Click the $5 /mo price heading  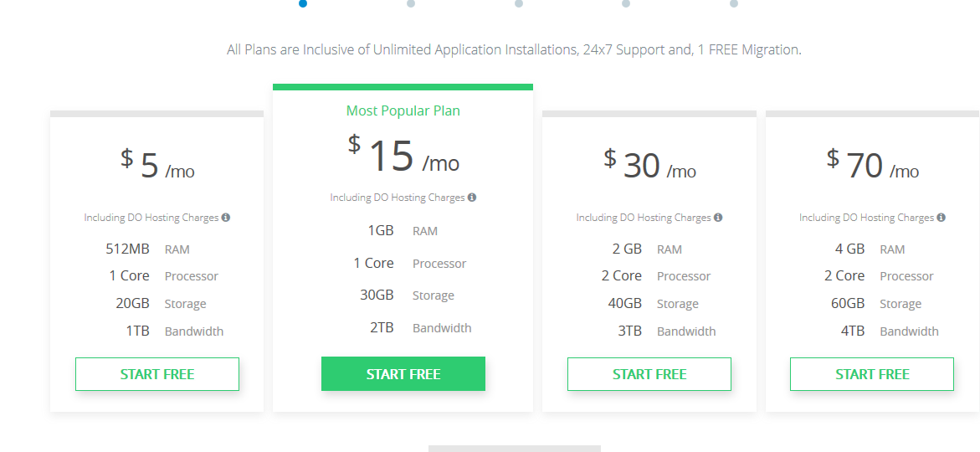[x=157, y=164]
